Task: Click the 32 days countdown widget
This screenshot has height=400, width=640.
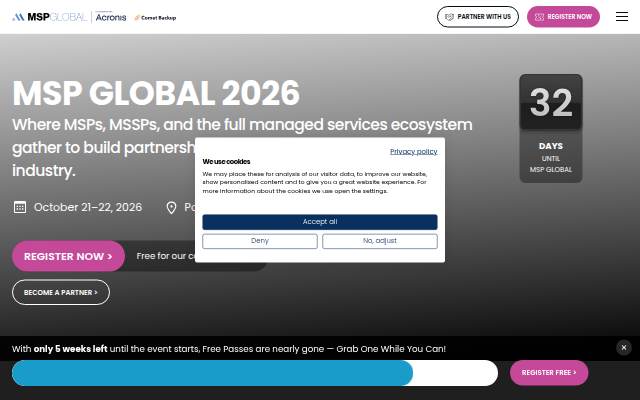Action: 551,128
